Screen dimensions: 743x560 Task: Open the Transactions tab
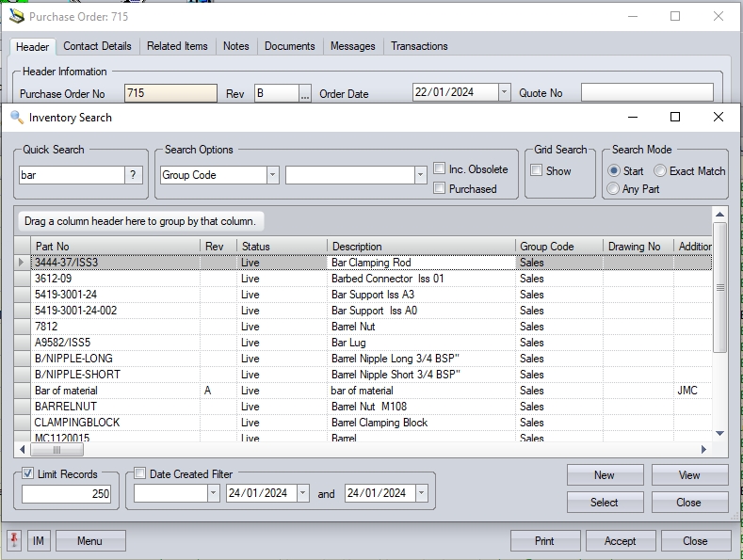(419, 46)
